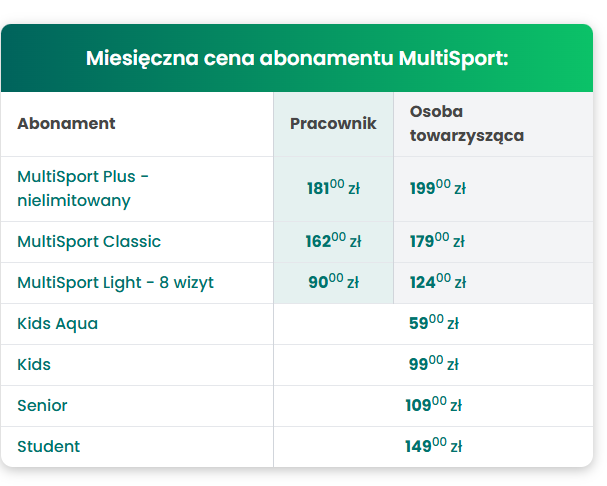Image resolution: width=607 pixels, height=486 pixels.
Task: Select the 109 zł Senior price
Action: (x=433, y=406)
